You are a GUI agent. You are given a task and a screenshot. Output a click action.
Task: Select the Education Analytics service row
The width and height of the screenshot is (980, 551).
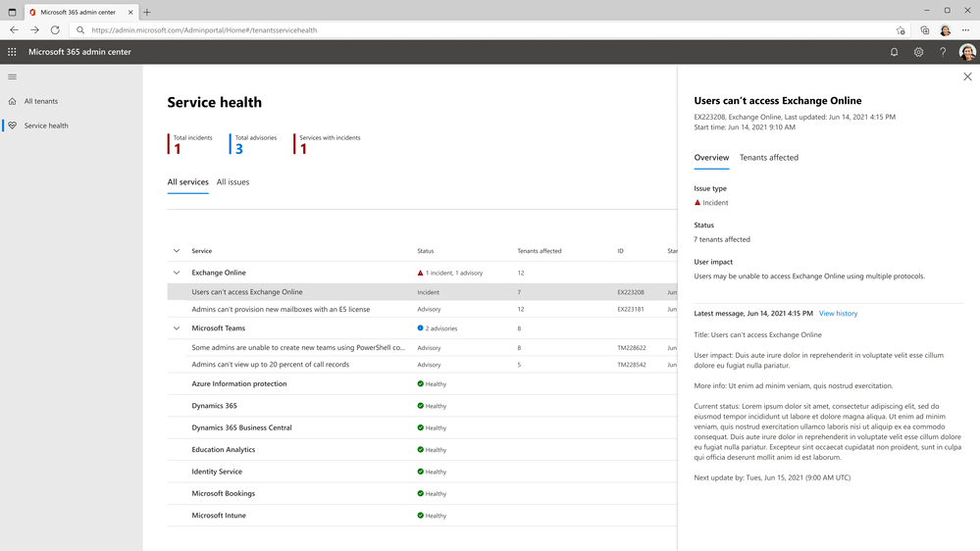point(422,450)
